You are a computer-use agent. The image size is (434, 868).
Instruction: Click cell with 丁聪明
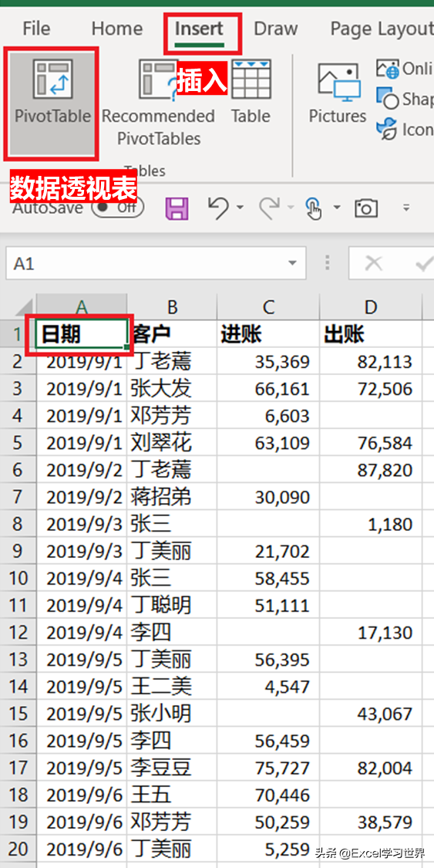[x=172, y=606]
